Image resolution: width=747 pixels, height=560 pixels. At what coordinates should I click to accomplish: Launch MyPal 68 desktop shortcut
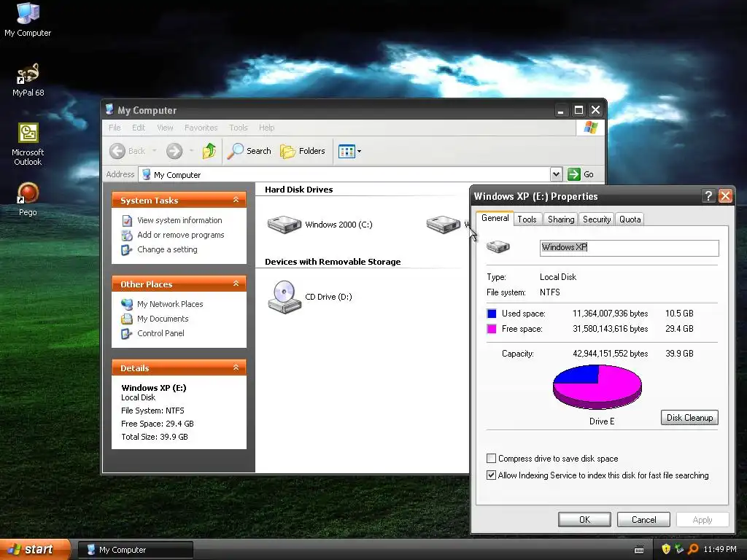[28, 79]
